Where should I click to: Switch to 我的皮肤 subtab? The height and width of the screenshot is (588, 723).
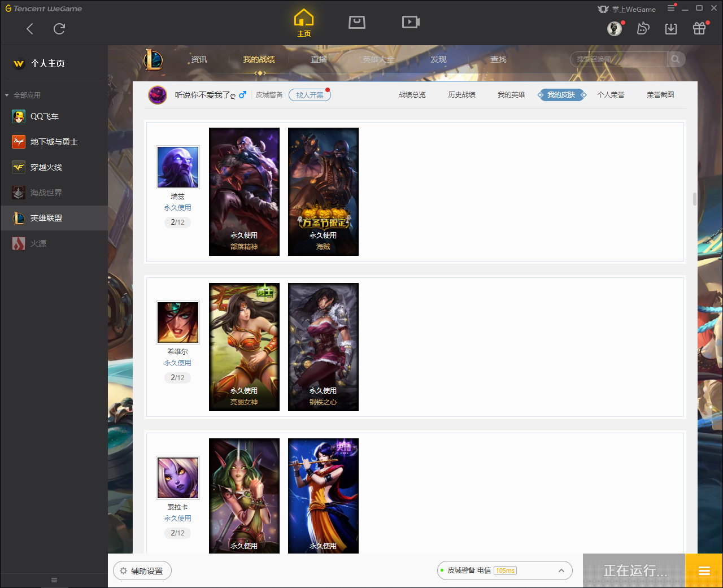pos(561,95)
